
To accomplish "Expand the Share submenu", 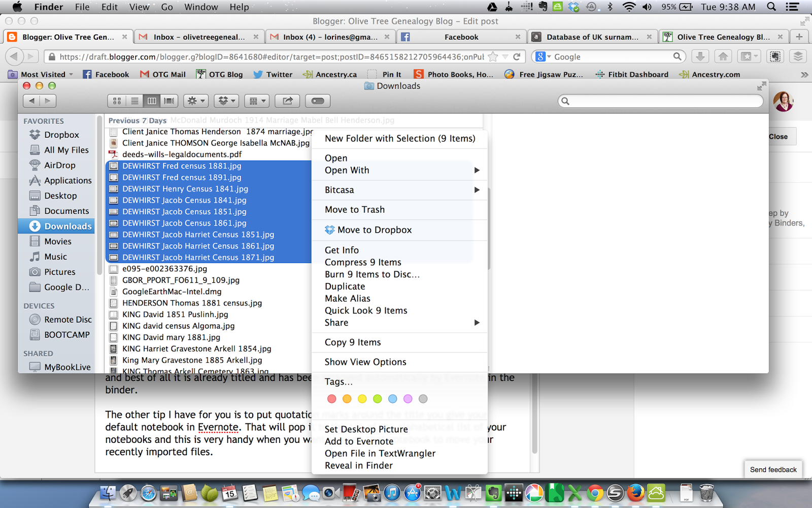I will tap(399, 323).
